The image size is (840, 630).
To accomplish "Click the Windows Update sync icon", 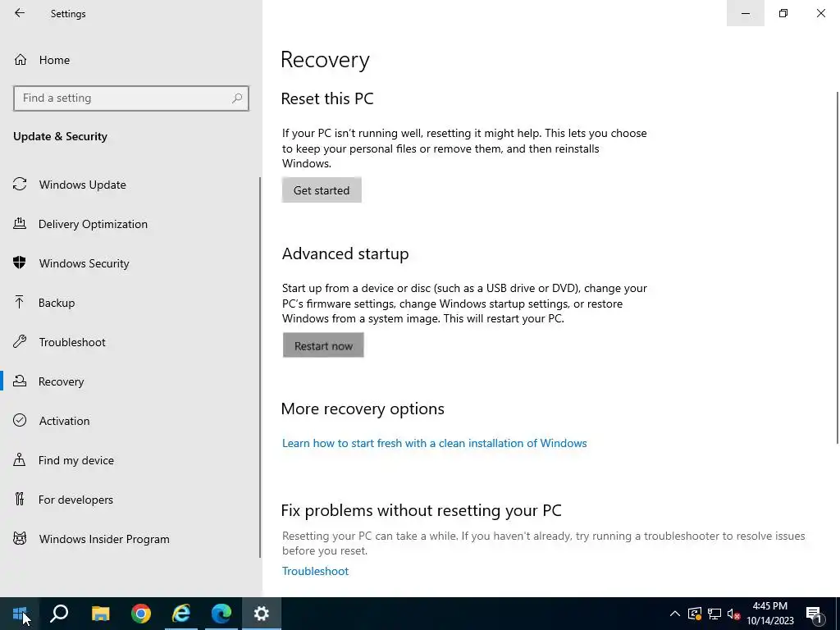I will pyautogui.click(x=20, y=185).
